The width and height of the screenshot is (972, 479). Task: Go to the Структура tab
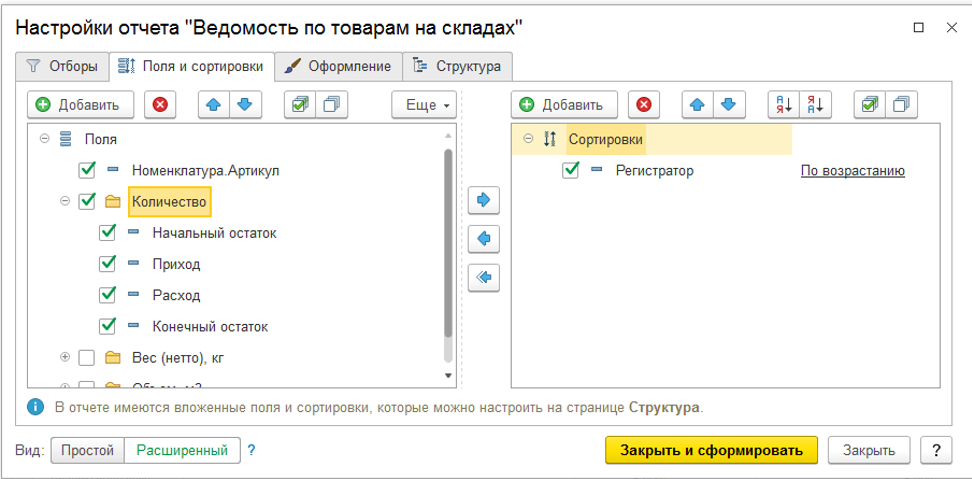pyautogui.click(x=457, y=66)
